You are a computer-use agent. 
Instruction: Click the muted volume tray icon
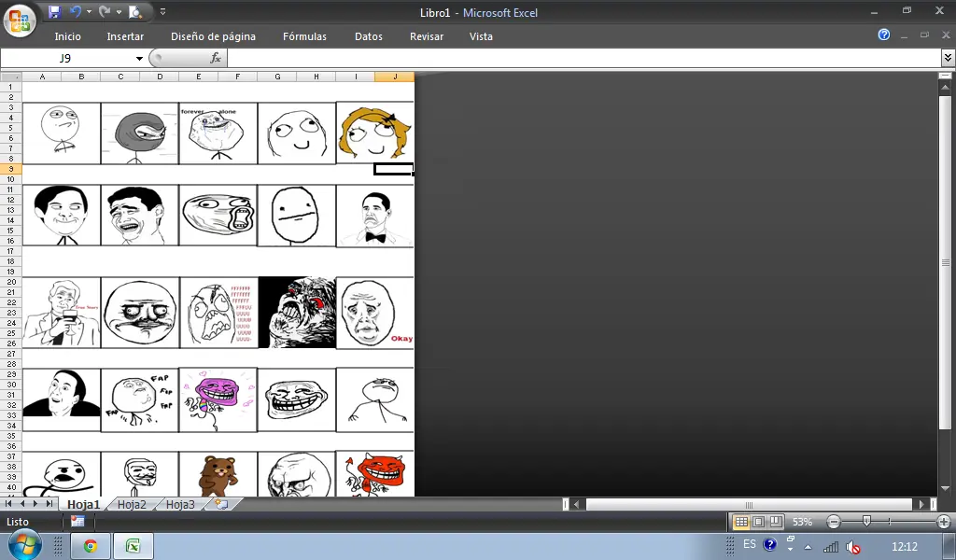tap(853, 547)
